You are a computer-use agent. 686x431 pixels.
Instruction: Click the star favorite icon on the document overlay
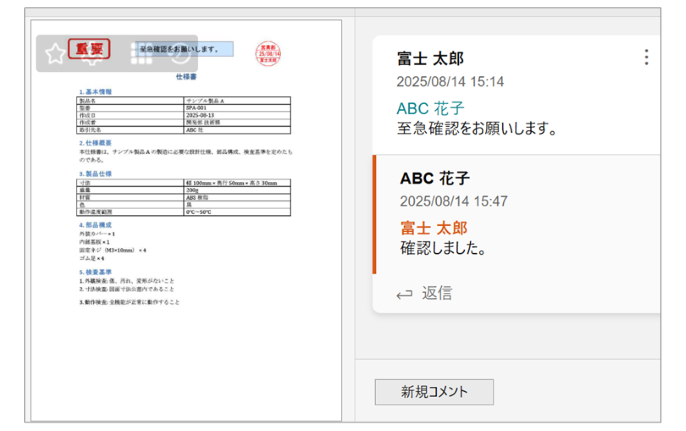tap(55, 54)
